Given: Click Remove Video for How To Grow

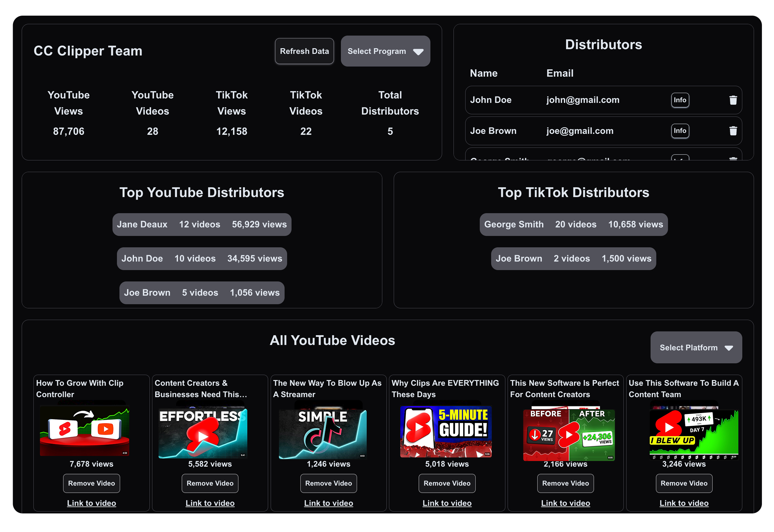Looking at the screenshot, I should (x=90, y=483).
